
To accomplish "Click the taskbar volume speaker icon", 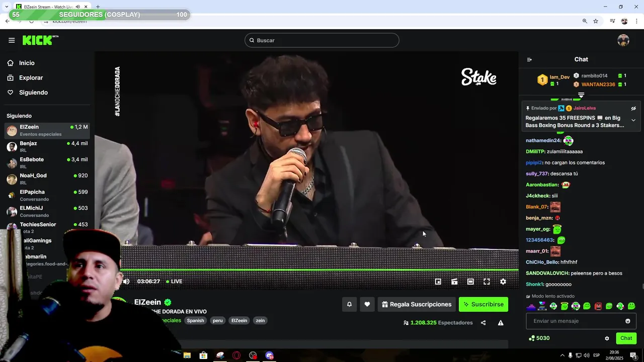I will [587, 355].
